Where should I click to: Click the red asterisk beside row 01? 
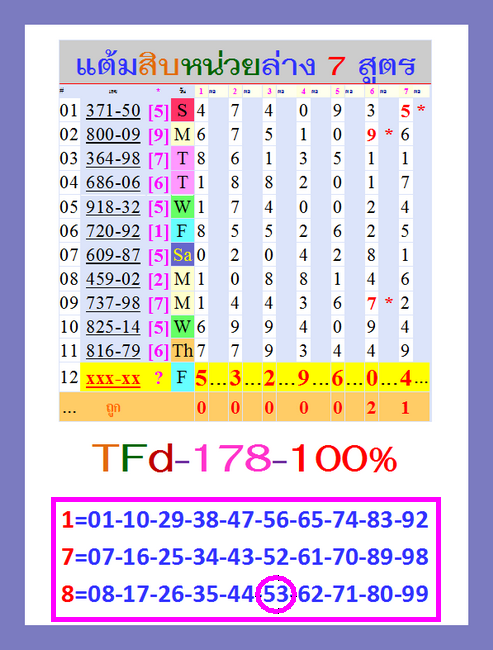(x=421, y=110)
